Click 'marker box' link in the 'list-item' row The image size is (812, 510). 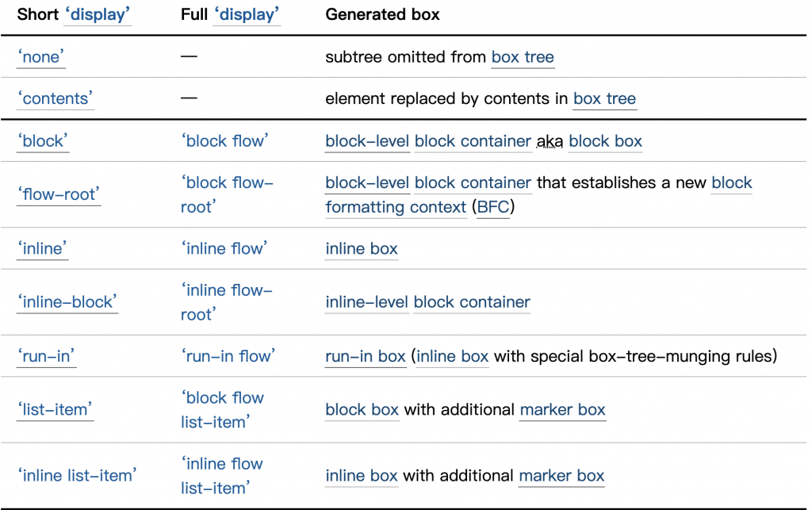coord(562,410)
